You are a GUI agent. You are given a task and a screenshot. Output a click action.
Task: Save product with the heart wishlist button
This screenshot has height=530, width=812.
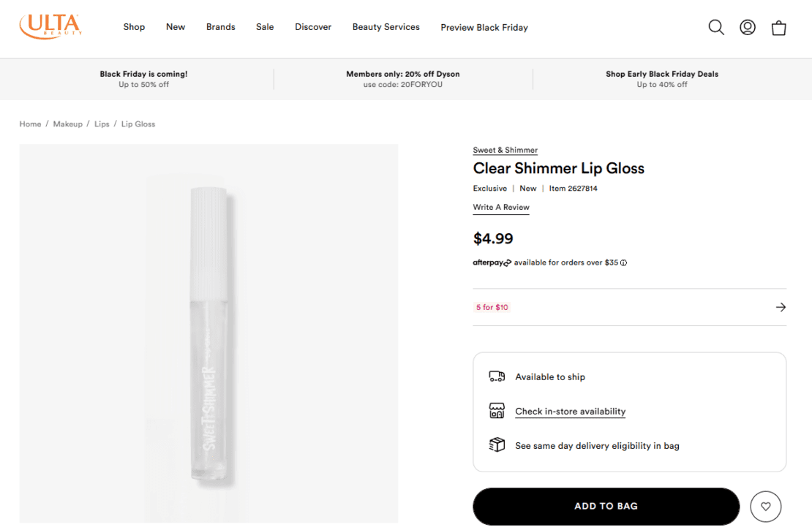(766, 506)
